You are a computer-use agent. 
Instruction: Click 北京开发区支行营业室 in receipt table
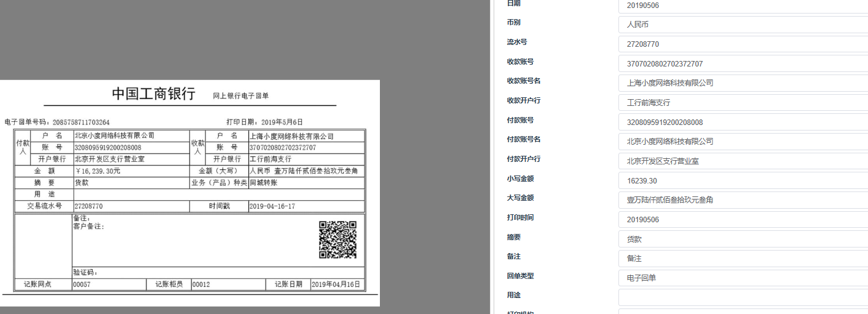click(x=109, y=159)
